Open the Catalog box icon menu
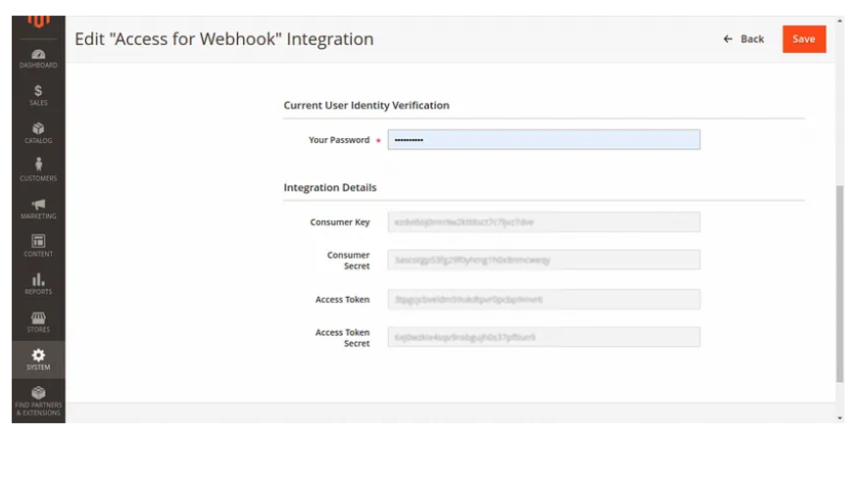868x482 pixels. click(x=38, y=133)
